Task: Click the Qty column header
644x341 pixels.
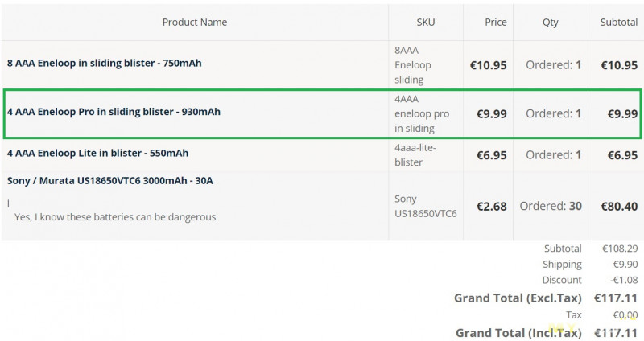Action: (551, 23)
